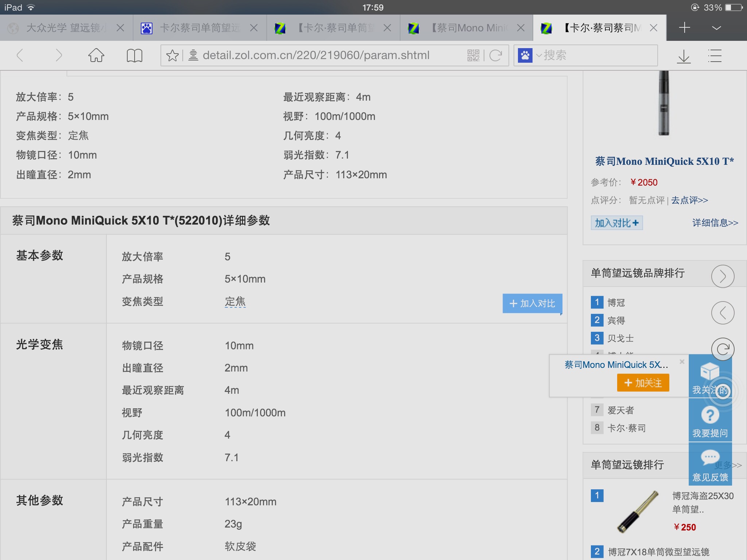The image size is (747, 560).
Task: Open the bookmarks book icon
Action: [134, 56]
